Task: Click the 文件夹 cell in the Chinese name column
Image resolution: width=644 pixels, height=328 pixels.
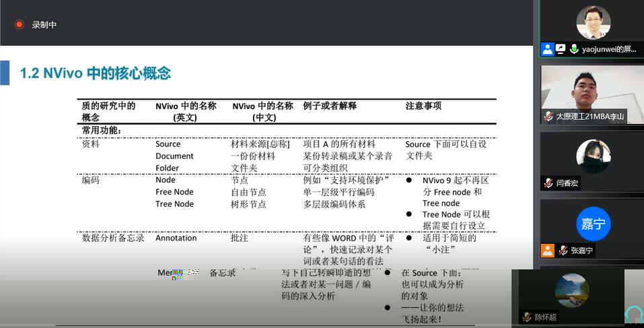Action: click(244, 168)
